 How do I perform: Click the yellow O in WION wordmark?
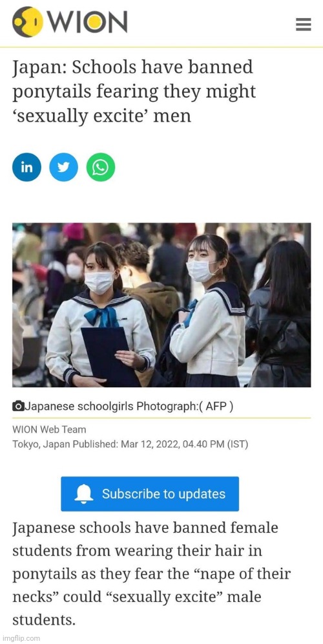pyautogui.click(x=94, y=23)
